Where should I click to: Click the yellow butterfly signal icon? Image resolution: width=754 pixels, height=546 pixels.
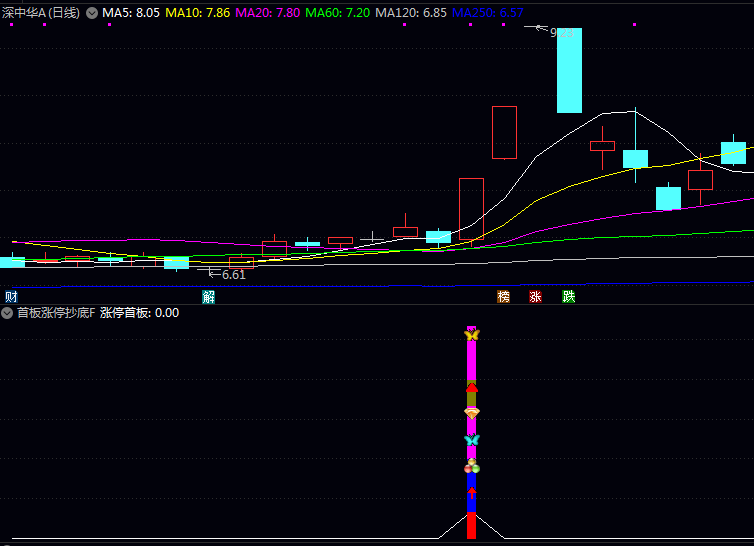click(x=471, y=335)
